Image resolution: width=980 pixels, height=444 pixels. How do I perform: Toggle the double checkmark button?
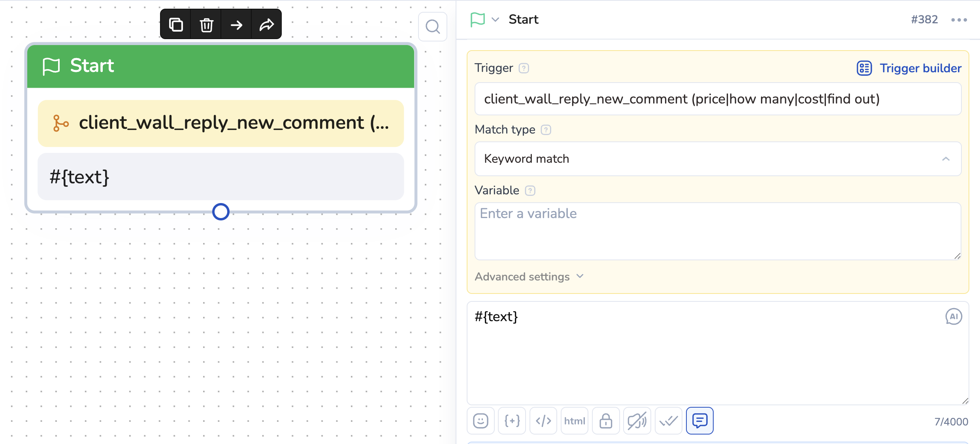click(x=669, y=421)
